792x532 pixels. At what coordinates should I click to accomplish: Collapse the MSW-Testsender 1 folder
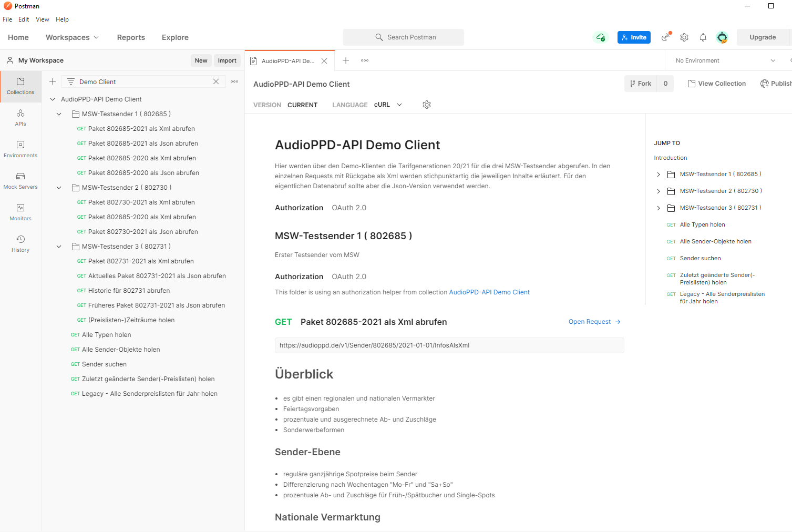pyautogui.click(x=59, y=114)
